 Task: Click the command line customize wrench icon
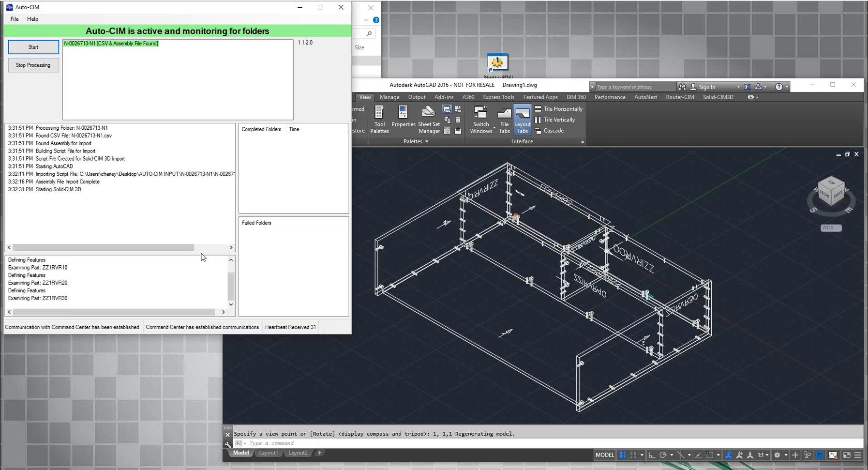228,444
